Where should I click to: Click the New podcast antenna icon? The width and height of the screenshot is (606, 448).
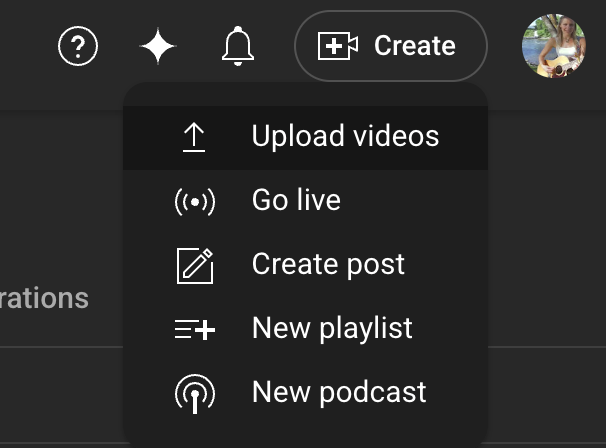click(x=194, y=393)
